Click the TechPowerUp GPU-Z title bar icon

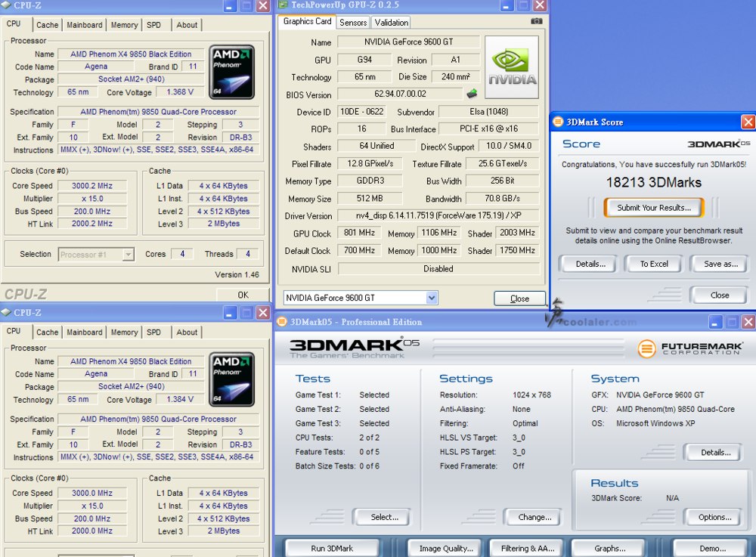pos(282,5)
